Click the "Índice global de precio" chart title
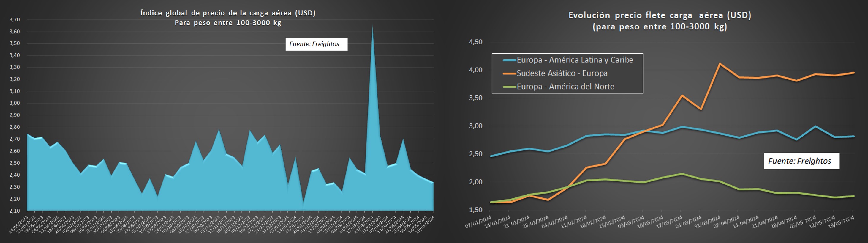The height and width of the screenshot is (243, 868). click(x=228, y=13)
